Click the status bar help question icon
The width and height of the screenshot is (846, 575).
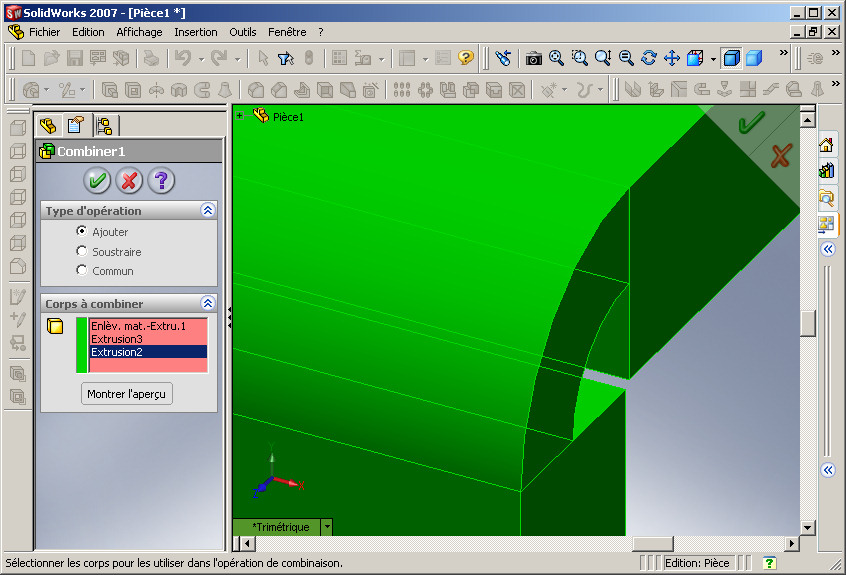769,563
